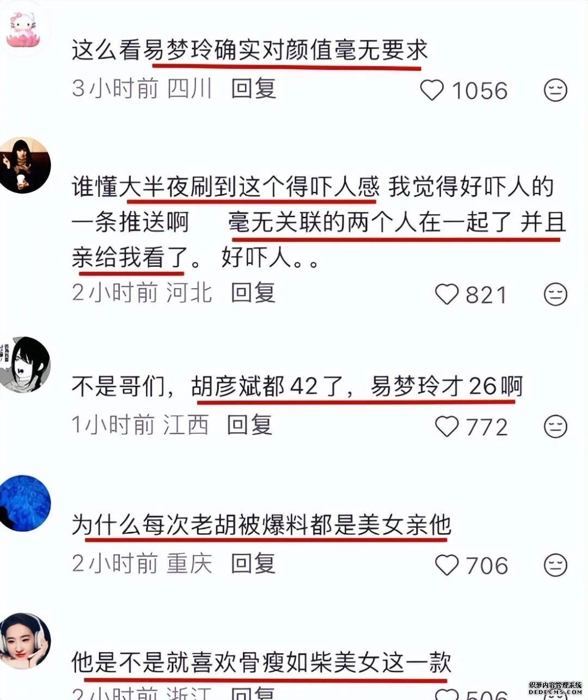
Task: Tap the dislike face on Hebei comment
Action: click(556, 295)
